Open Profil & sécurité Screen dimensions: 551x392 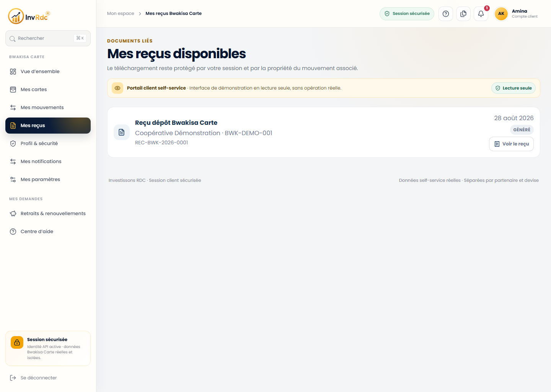coord(48,144)
